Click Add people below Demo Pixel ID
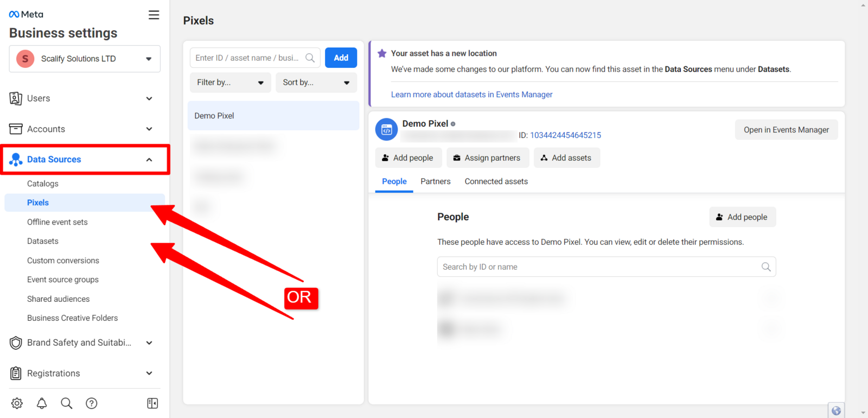868x418 pixels. [x=409, y=158]
